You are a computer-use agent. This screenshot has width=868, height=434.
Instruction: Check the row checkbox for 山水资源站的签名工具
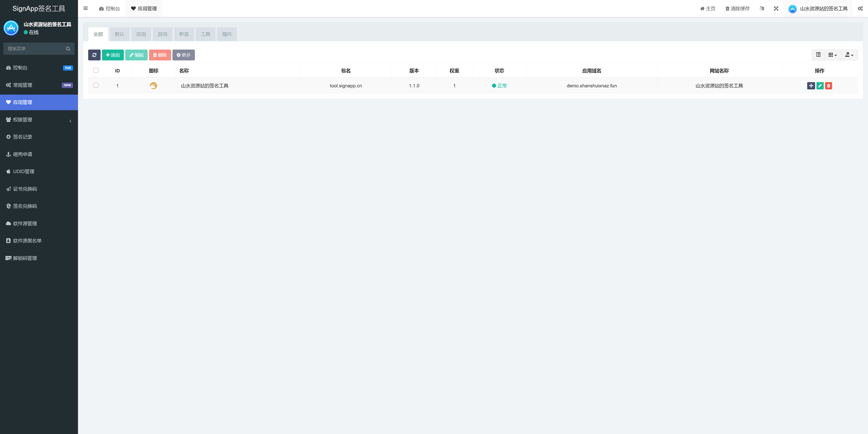96,85
